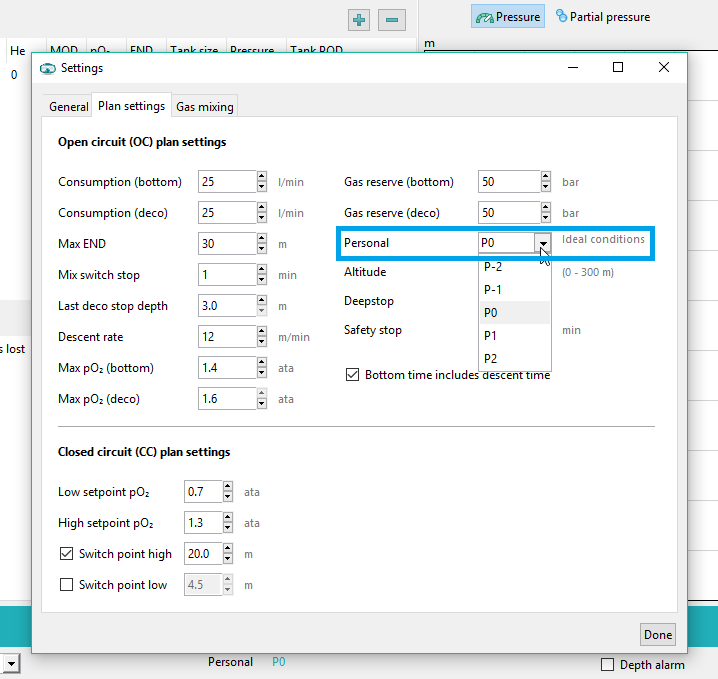Image resolution: width=718 pixels, height=679 pixels.
Task: Toggle Bottom time includes descent time
Action: (x=352, y=375)
